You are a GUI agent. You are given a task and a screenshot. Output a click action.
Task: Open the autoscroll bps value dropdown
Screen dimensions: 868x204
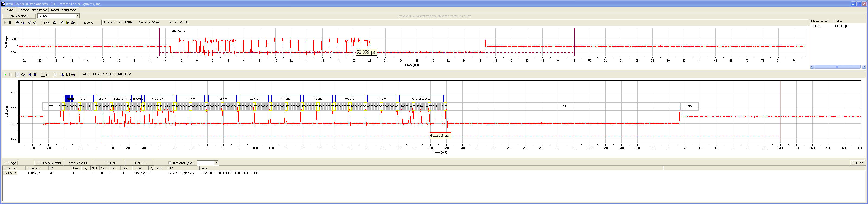pos(216,163)
